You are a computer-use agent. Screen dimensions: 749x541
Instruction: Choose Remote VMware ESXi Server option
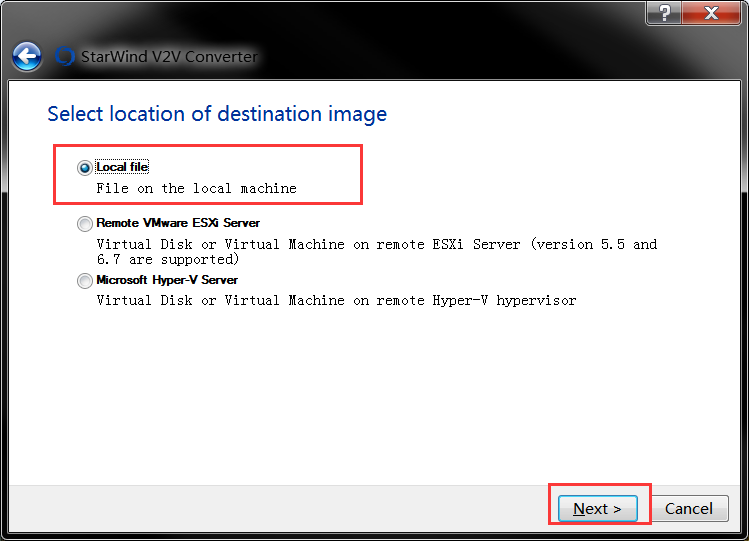[85, 223]
